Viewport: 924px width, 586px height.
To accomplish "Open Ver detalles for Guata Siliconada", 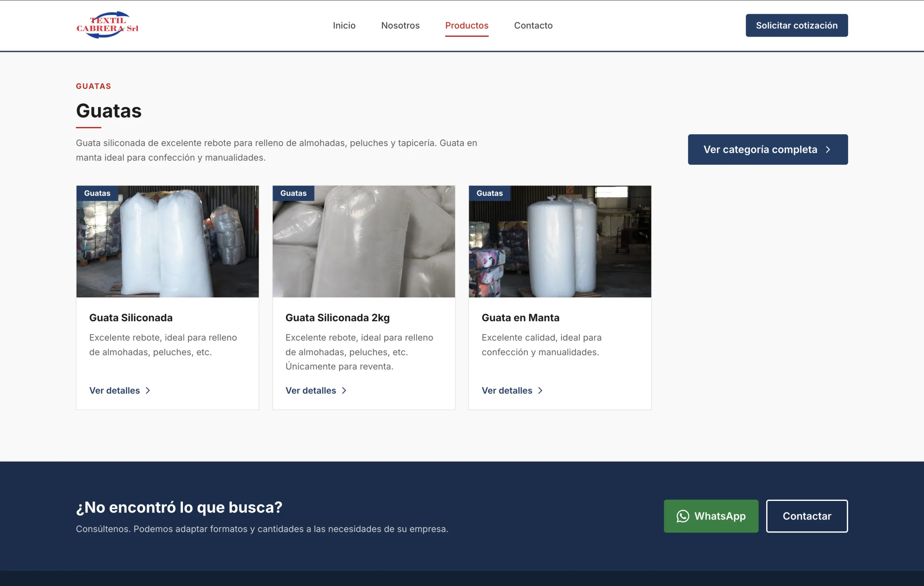I will 120,391.
